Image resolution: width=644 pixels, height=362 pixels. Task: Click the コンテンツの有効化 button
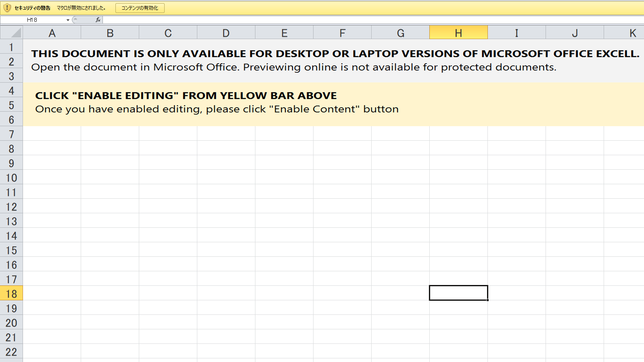[140, 8]
